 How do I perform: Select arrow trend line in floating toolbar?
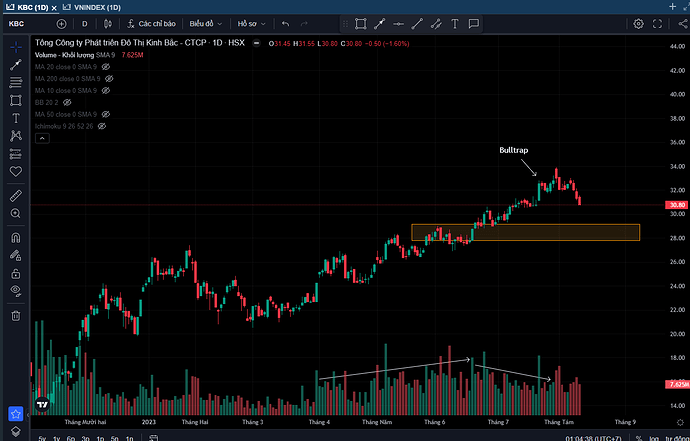coord(379,24)
